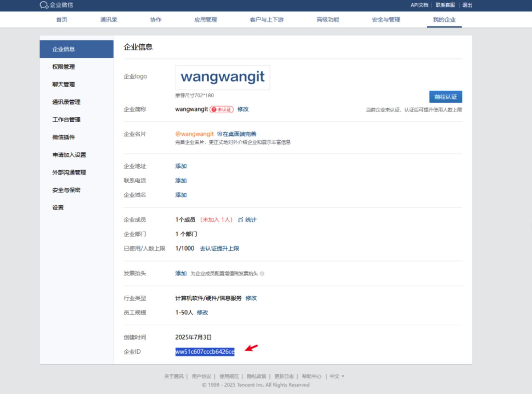
Task: Open 聊天管理 in the sidebar
Action: point(63,84)
